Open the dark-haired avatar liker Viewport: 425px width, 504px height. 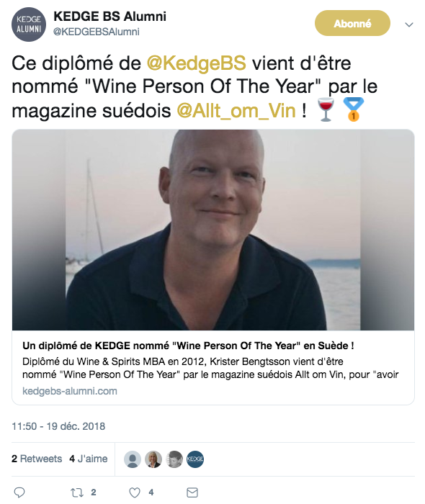coord(174,459)
